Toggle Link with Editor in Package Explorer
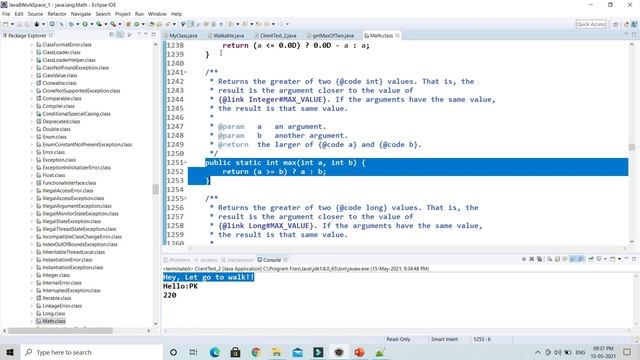This screenshot has height=360, width=640. pyautogui.click(x=120, y=35)
